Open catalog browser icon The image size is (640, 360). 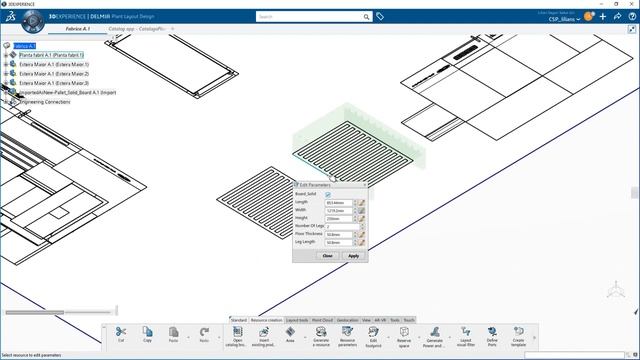coord(238,331)
